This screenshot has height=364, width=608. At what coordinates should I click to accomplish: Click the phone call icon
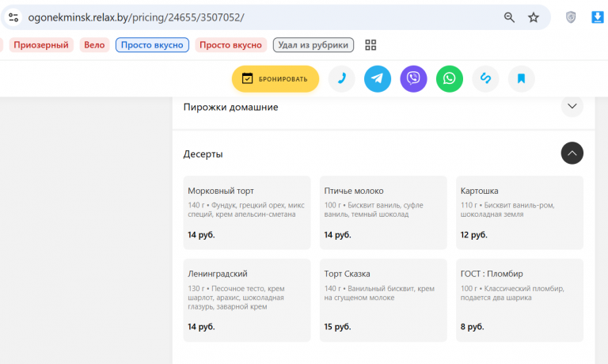point(342,78)
